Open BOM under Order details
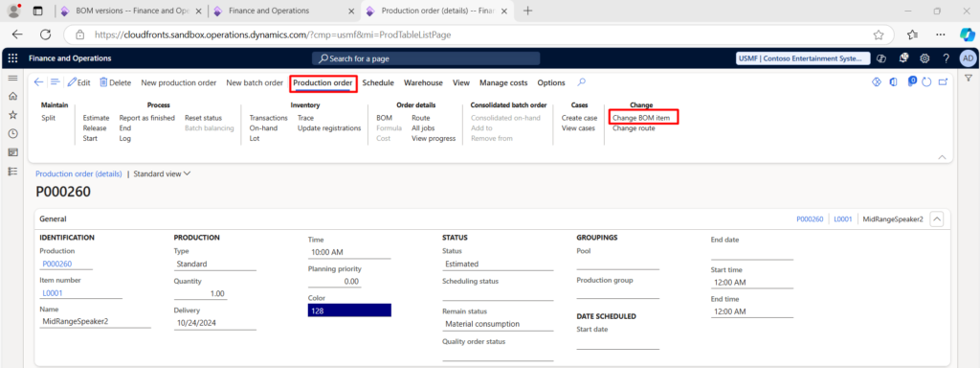The width and height of the screenshot is (980, 368). coord(385,118)
